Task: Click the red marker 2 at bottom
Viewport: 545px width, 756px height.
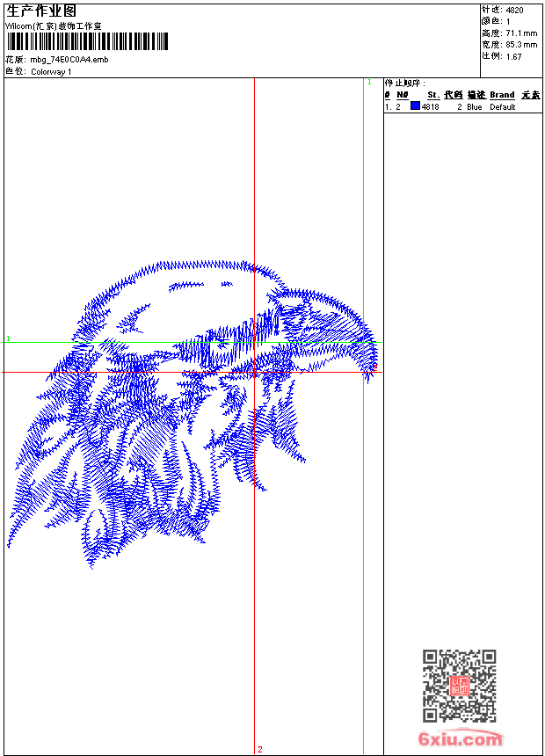Action: click(x=259, y=749)
